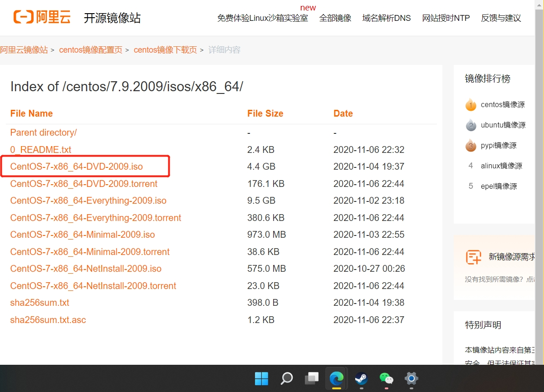Screen dimensions: 544x392
Task: Open WeChat from the taskbar
Action: [x=386, y=378]
